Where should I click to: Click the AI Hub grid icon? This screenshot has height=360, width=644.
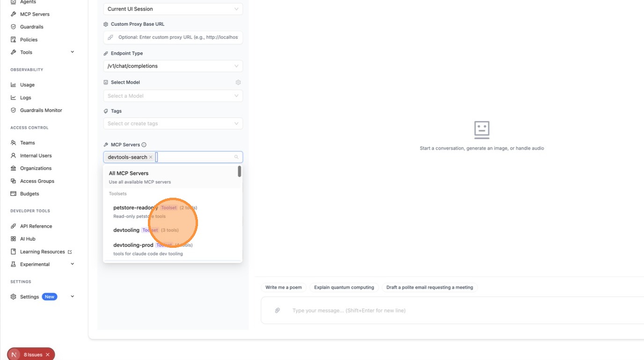click(x=13, y=238)
